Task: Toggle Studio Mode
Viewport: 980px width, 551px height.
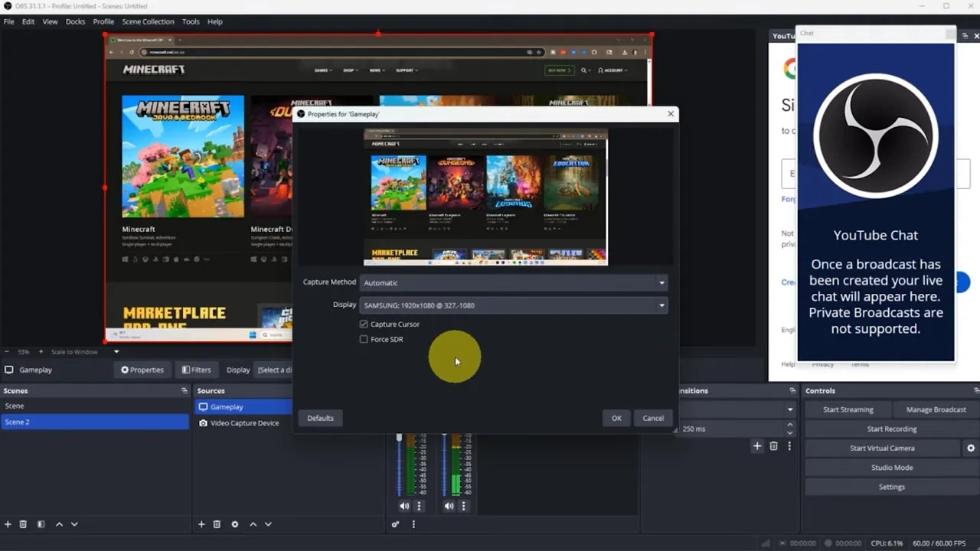Action: point(890,467)
